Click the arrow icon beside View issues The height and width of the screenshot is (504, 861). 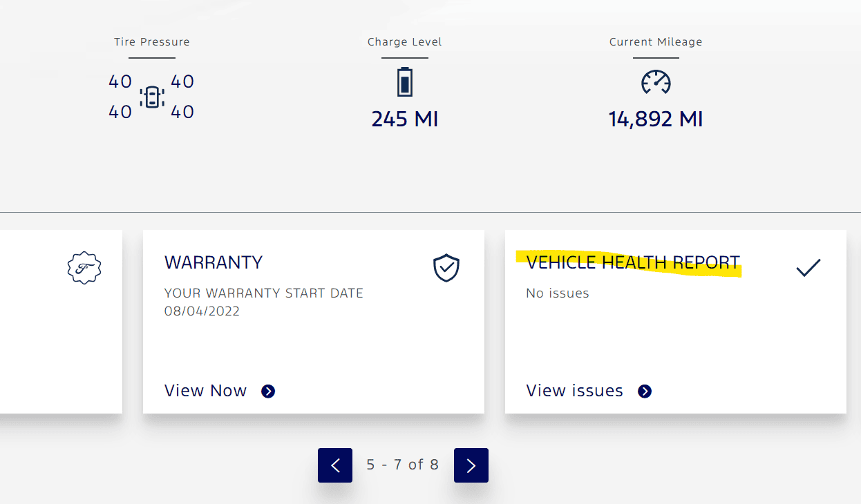[x=645, y=391]
